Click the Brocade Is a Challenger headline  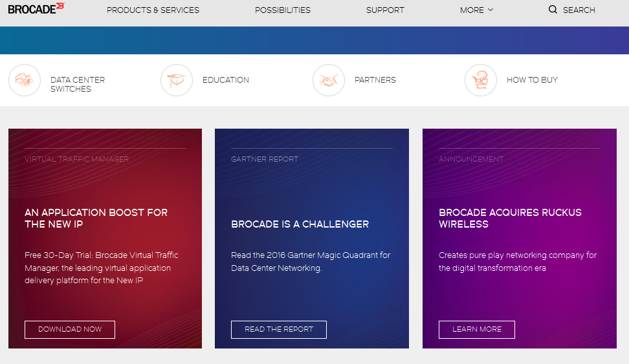(x=300, y=224)
